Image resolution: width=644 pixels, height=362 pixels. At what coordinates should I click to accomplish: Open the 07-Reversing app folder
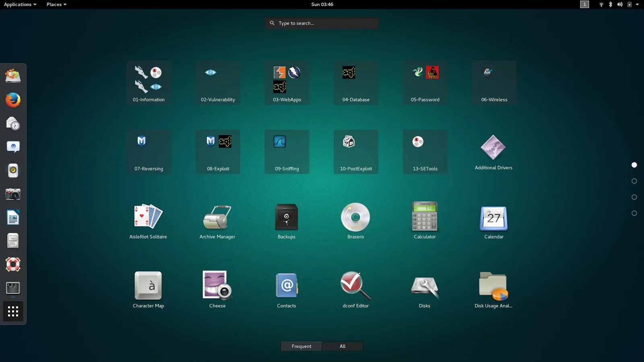(149, 152)
